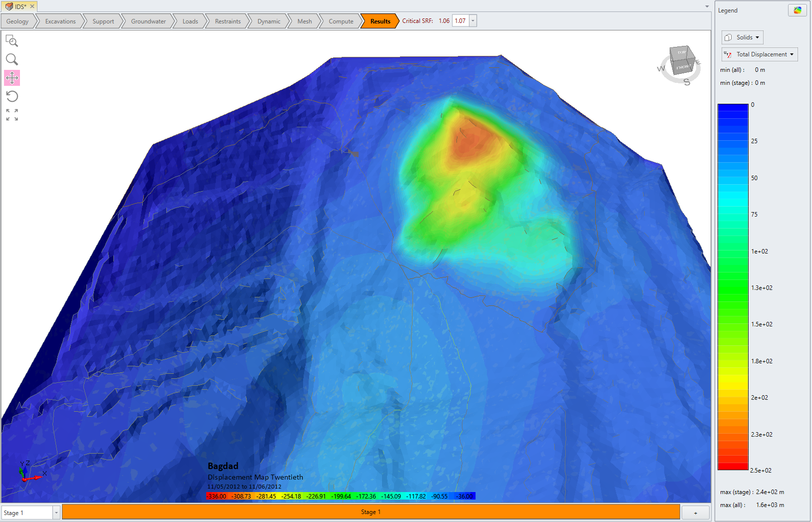
Task: Select the Pan tool
Action: tap(12, 78)
